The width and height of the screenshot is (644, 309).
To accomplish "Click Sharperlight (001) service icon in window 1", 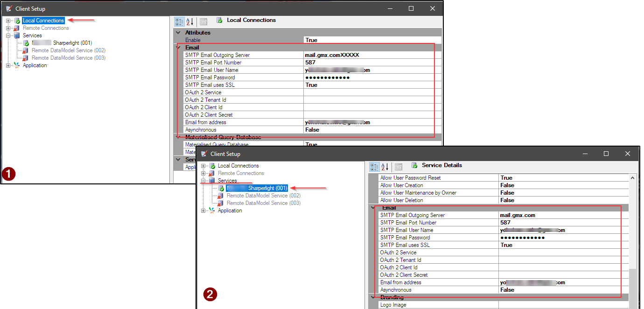I will point(26,43).
